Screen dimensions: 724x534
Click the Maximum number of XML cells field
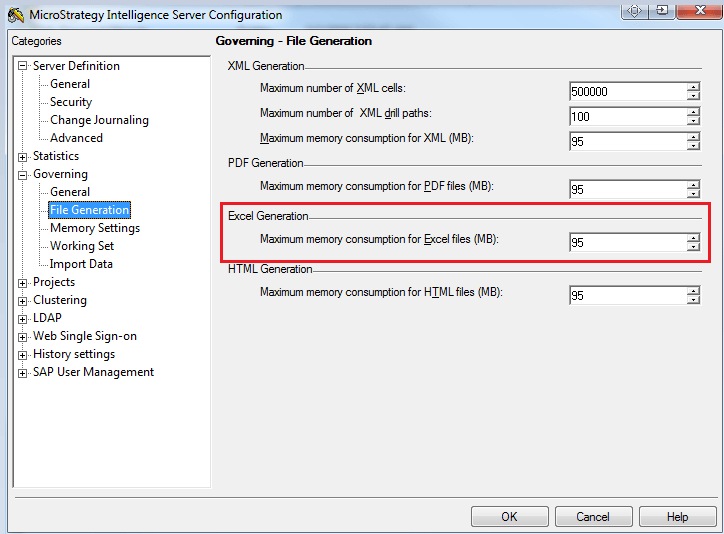pos(628,91)
